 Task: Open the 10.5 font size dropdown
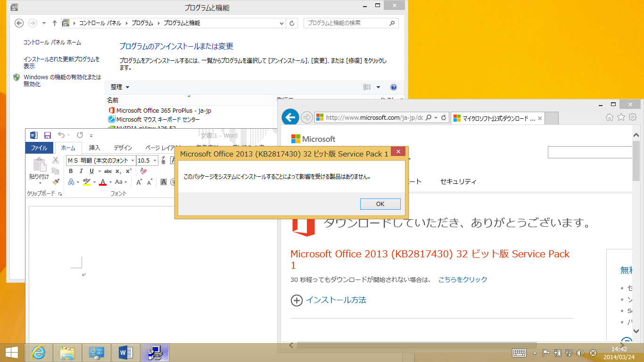coord(155,161)
